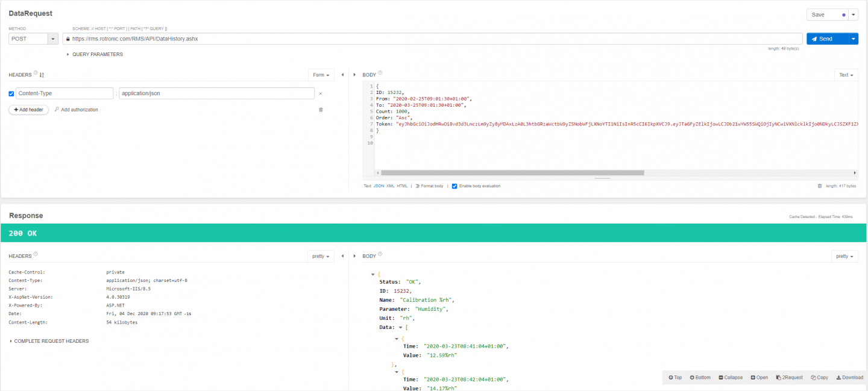Click the Add header button

tap(28, 110)
